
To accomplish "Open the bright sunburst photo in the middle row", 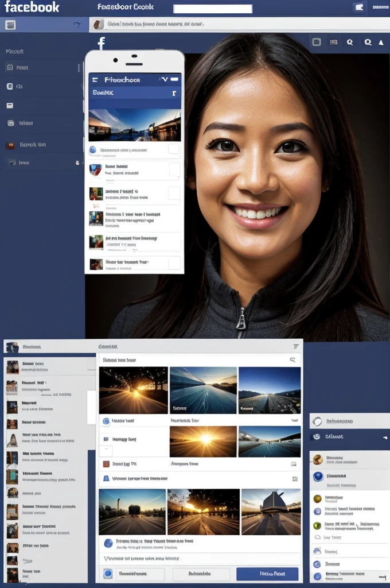I will 203,442.
